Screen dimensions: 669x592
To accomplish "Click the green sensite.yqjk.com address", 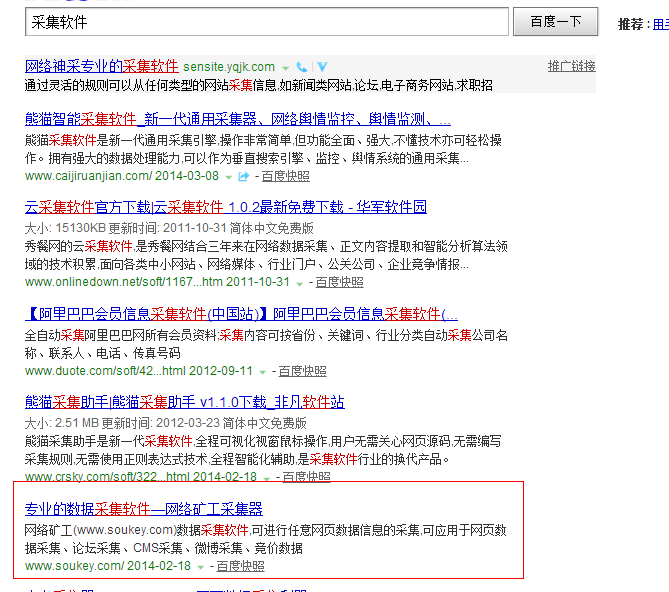I will pyautogui.click(x=229, y=67).
